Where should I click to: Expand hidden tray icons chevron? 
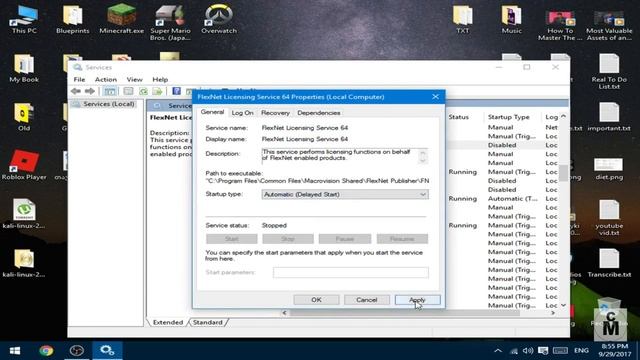[498, 351]
